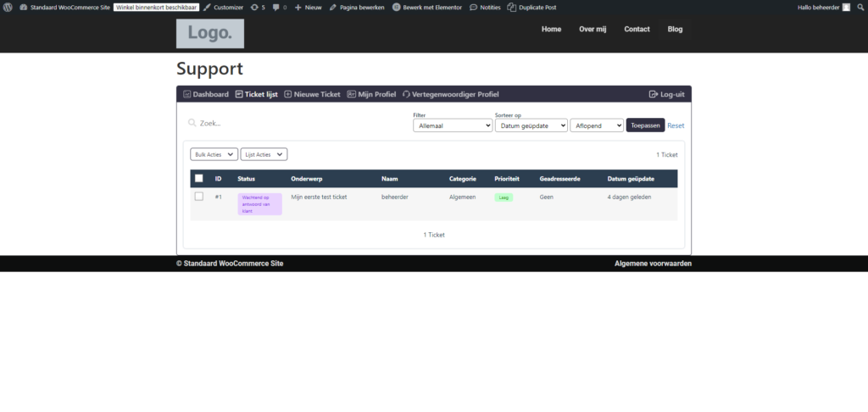Image resolution: width=868 pixels, height=412 pixels.
Task: Open ticket 'Mijn eerste test ticket'
Action: tap(319, 197)
